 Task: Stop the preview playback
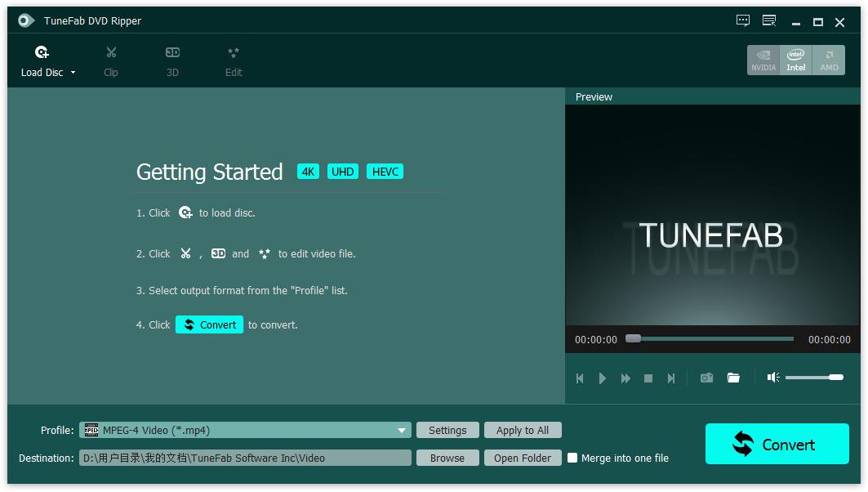648,378
